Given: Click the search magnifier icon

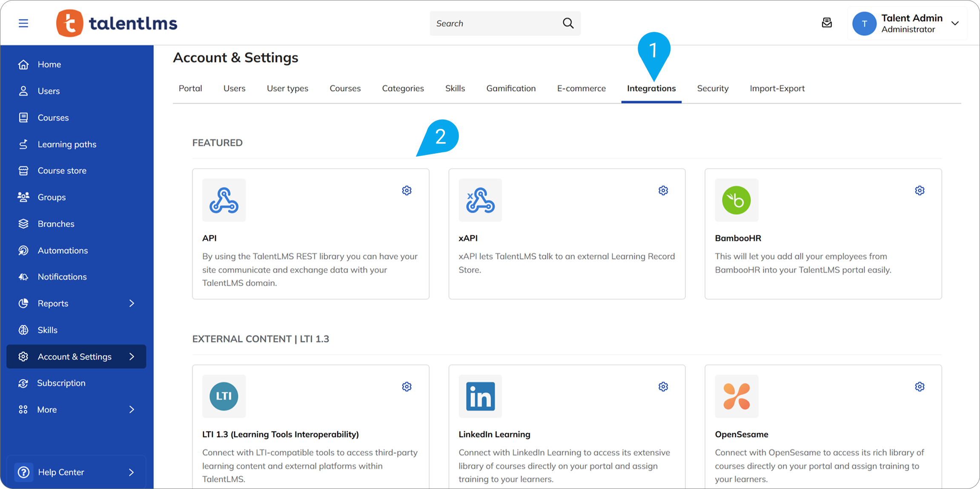Looking at the screenshot, I should click(568, 23).
